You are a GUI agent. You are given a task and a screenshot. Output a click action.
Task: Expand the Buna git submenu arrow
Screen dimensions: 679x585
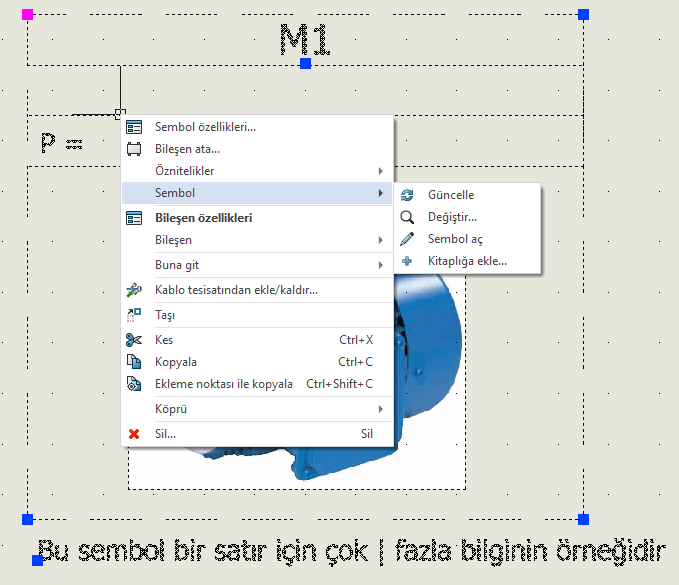[380, 265]
